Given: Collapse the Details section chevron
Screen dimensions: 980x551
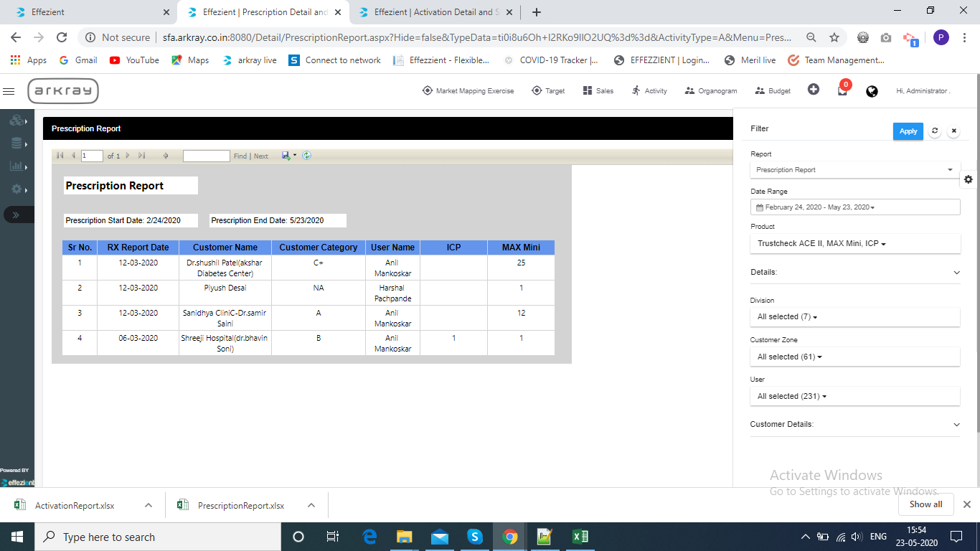Looking at the screenshot, I should tap(956, 273).
